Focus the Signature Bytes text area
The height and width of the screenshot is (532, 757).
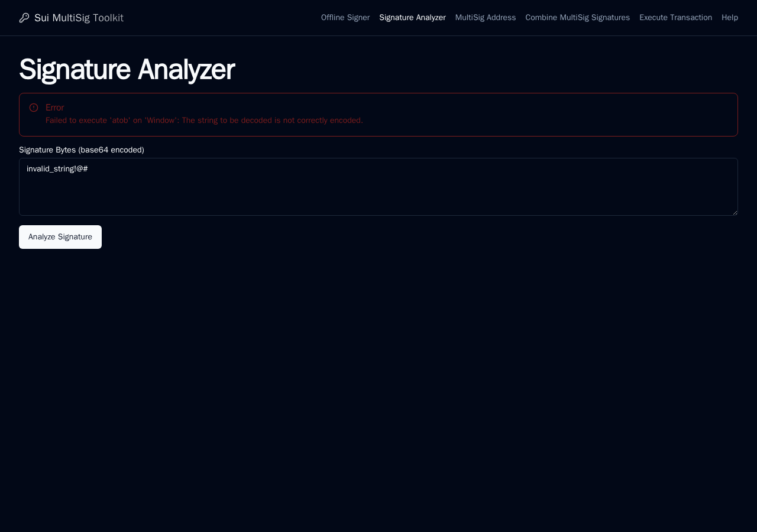378,187
